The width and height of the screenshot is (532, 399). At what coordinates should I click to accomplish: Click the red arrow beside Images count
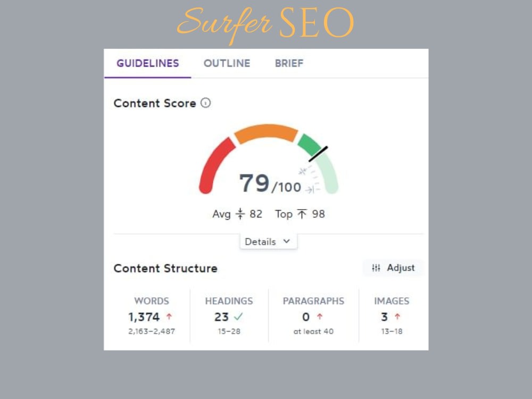pos(398,317)
